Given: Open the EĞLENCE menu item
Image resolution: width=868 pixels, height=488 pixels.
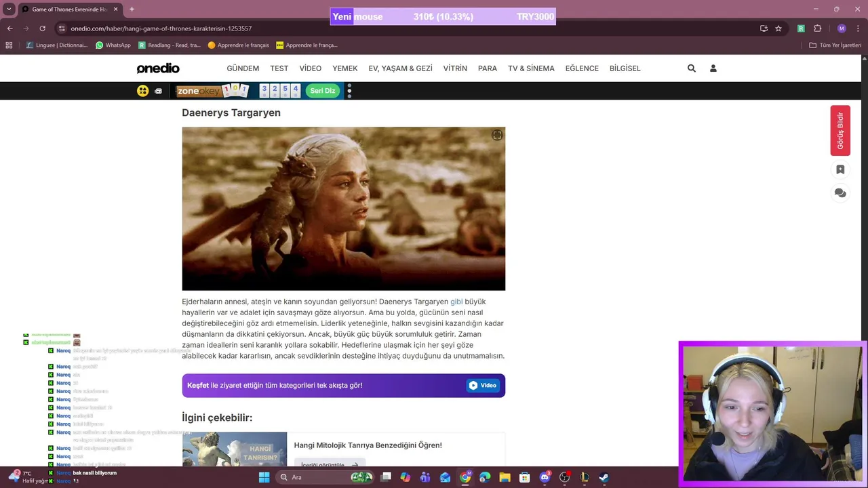Looking at the screenshot, I should coord(582,68).
